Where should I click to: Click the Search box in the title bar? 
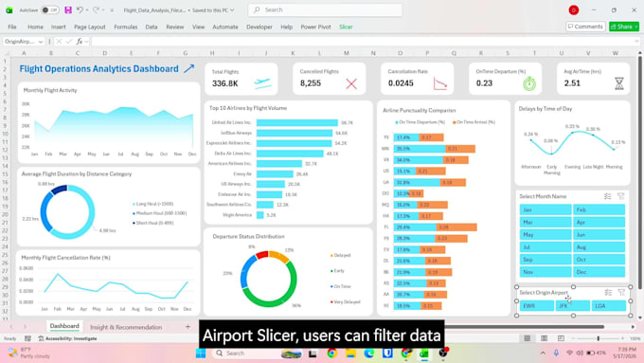[x=325, y=9]
